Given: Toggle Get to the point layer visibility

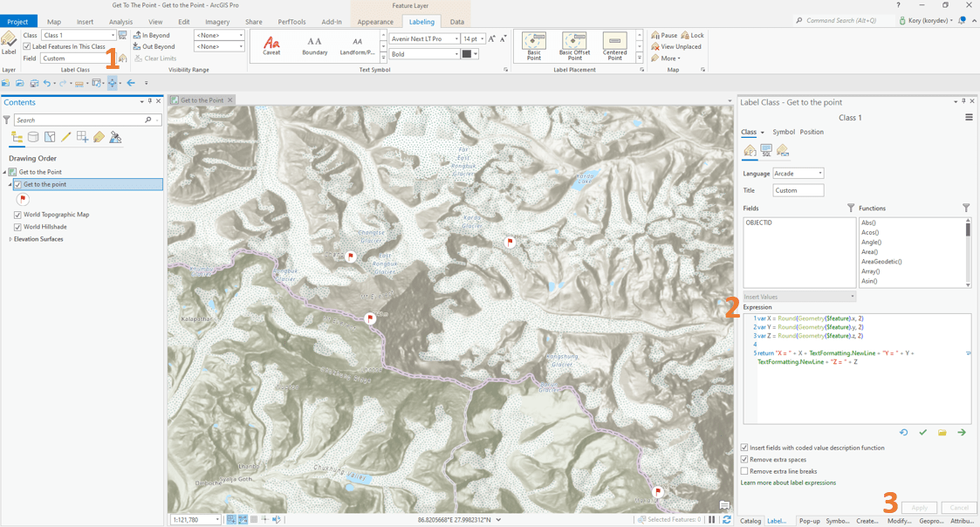Looking at the screenshot, I should (x=17, y=184).
